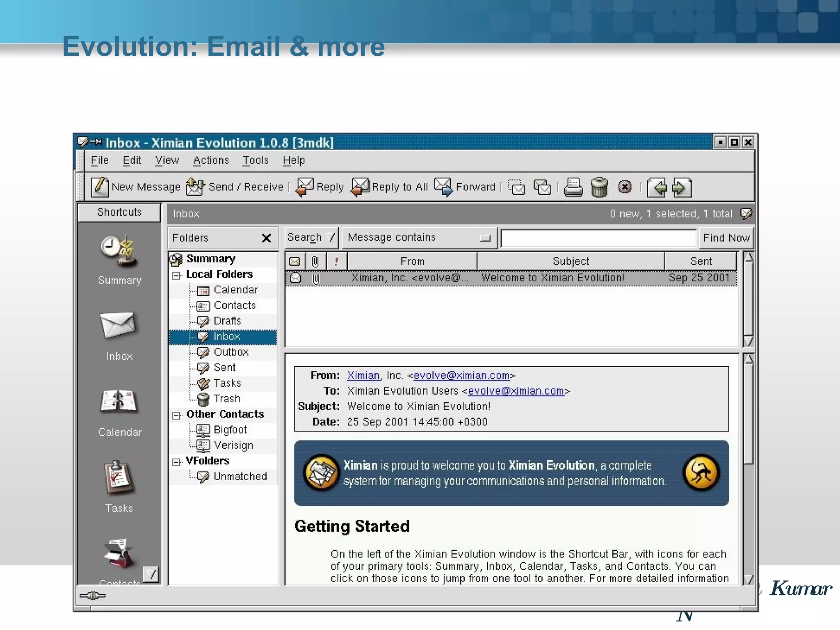Click the message list vertical scrollbar
This screenshot has width=840, height=630.
[749, 299]
